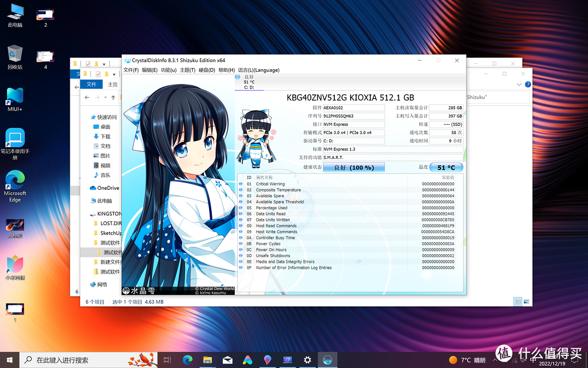This screenshot has width=588, height=368.
Task: Click the Explorer help question mark icon
Action: click(x=528, y=85)
